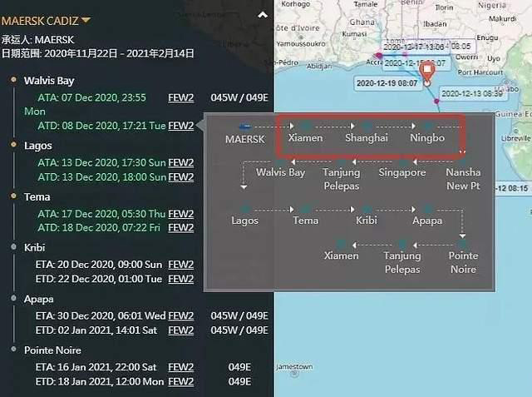Click the red vessel position pin on the map
The height and width of the screenshot is (397, 532).
(426, 72)
